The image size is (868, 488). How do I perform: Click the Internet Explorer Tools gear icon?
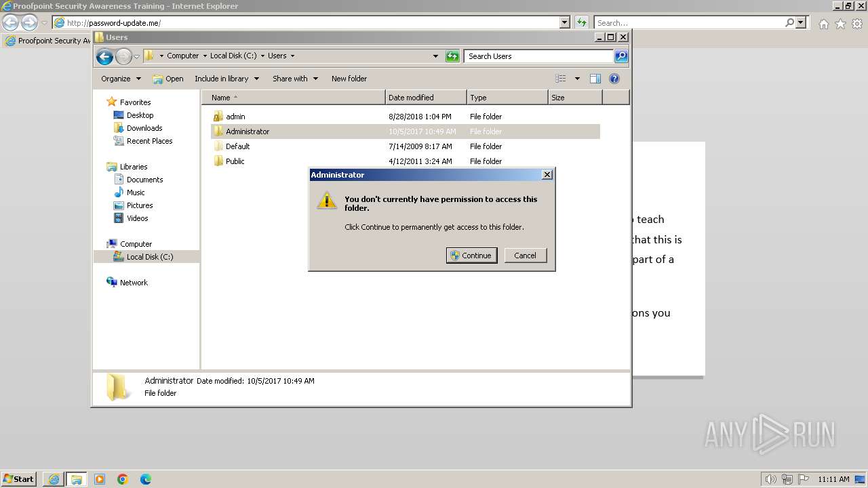pyautogui.click(x=857, y=24)
